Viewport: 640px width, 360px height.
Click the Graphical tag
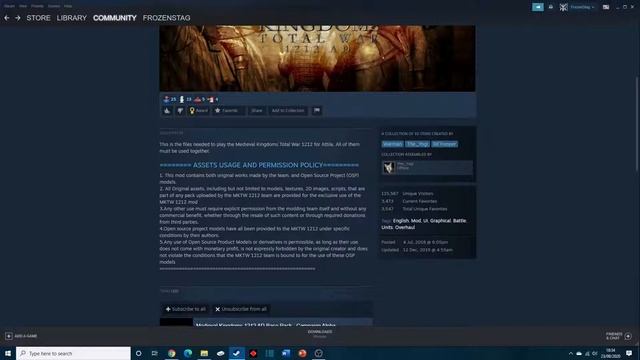point(440,221)
